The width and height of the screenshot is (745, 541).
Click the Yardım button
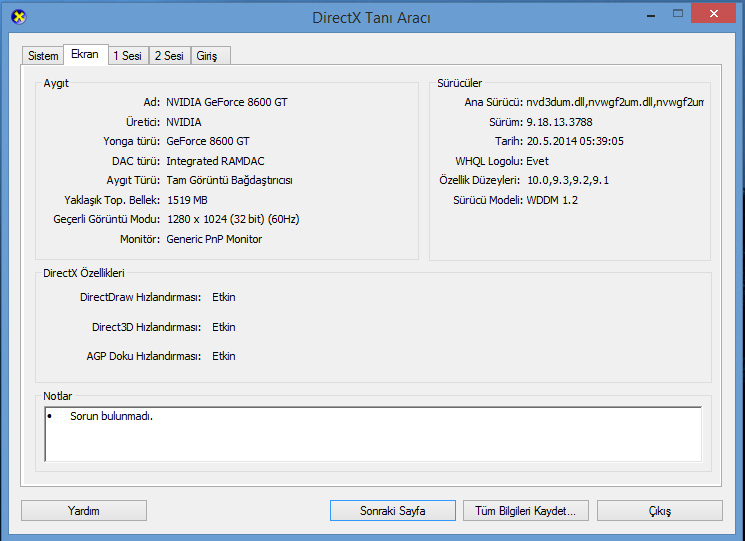coord(84,511)
